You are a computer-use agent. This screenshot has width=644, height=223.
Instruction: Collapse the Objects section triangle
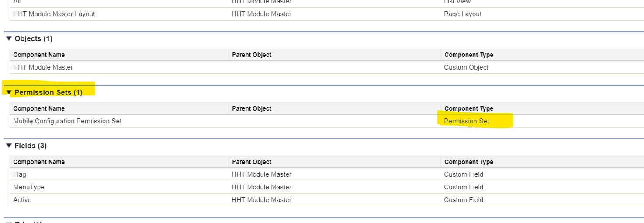coord(9,38)
